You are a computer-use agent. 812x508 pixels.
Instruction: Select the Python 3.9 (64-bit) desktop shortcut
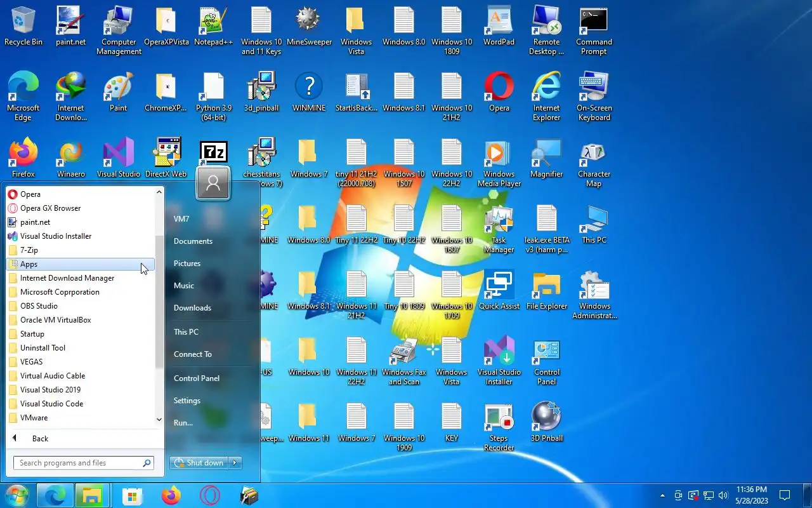pos(213,97)
